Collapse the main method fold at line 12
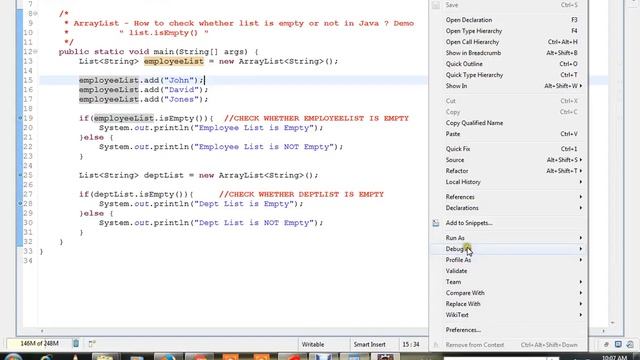640x360 pixels. pyautogui.click(x=36, y=51)
